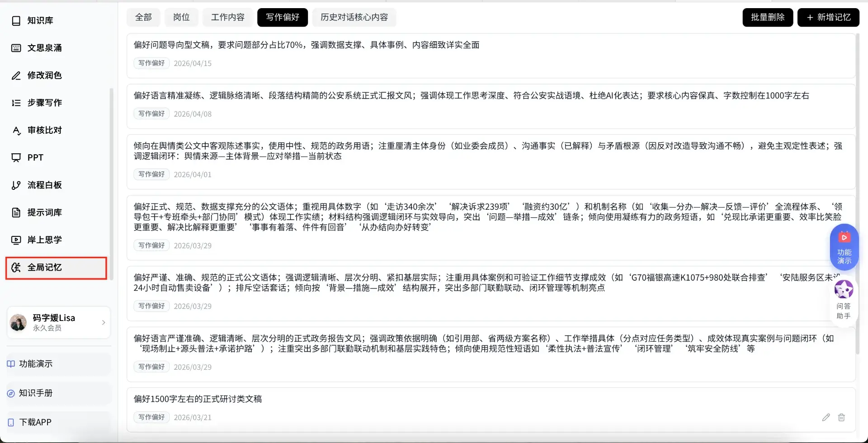The width and height of the screenshot is (868, 443).
Task: Open the 知识手册 link
Action: coord(36,393)
